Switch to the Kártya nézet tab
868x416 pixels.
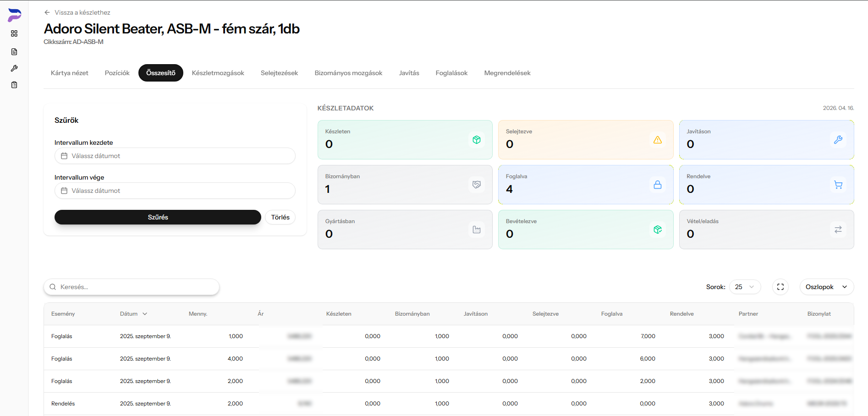coord(70,73)
